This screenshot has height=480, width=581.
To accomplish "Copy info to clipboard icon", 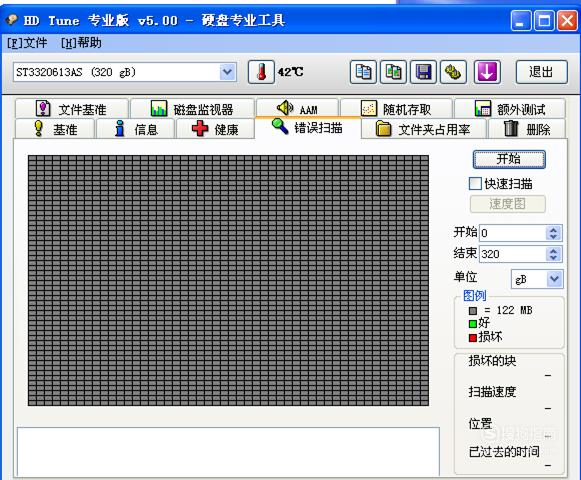I will tap(363, 72).
